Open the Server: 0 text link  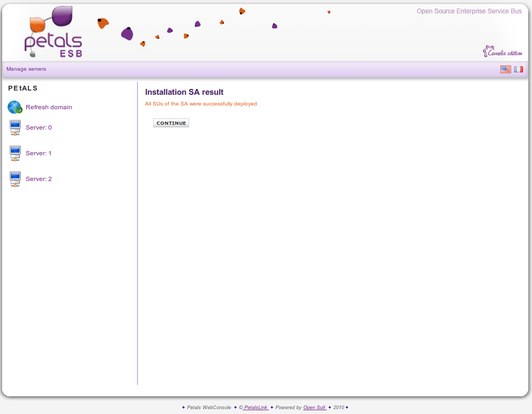(x=39, y=127)
